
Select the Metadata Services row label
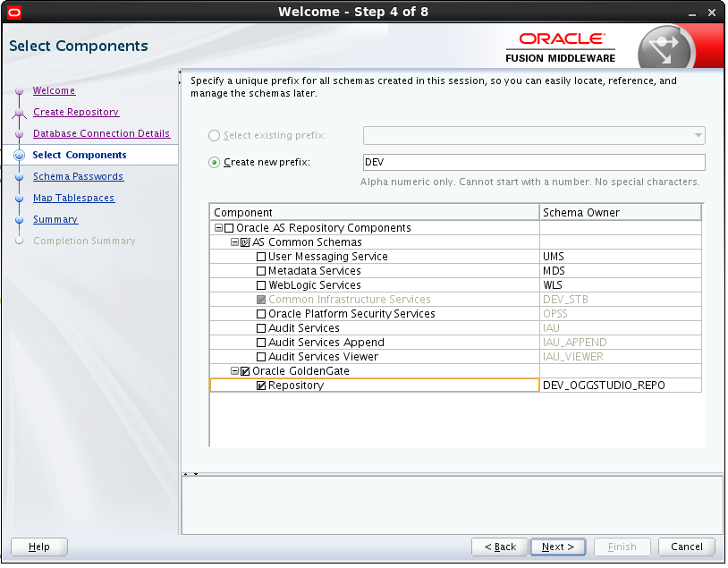click(314, 271)
